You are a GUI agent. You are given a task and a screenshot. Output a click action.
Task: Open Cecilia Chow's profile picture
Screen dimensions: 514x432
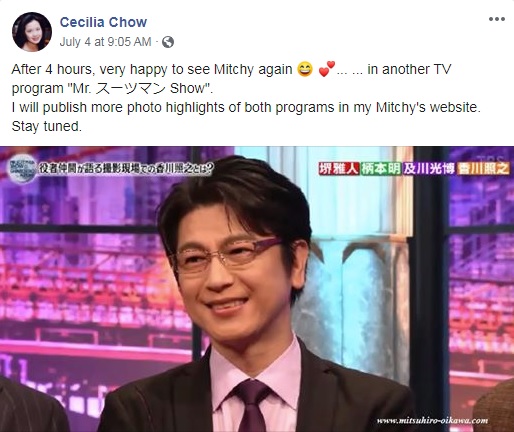click(32, 32)
